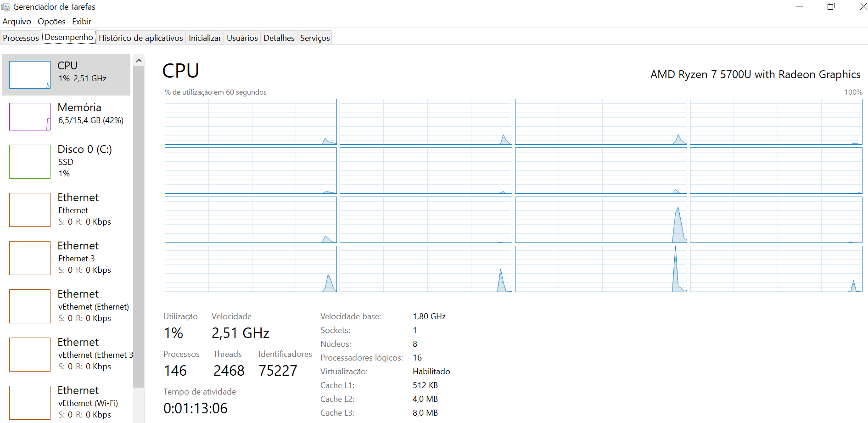This screenshot has width=868, height=423.
Task: Select the vEthernet (Ethernet 3) adapter entry
Action: pyautogui.click(x=67, y=354)
